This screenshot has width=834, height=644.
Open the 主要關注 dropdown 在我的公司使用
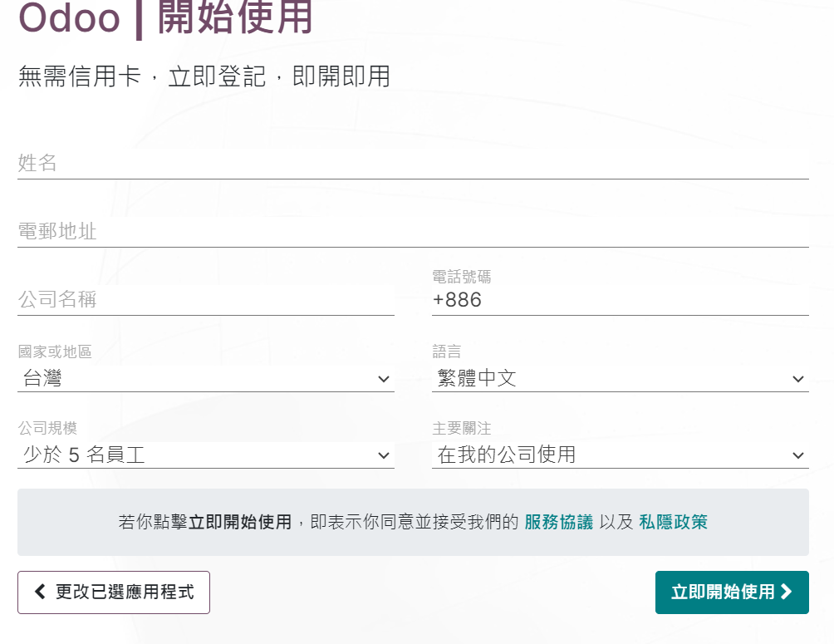pos(621,455)
